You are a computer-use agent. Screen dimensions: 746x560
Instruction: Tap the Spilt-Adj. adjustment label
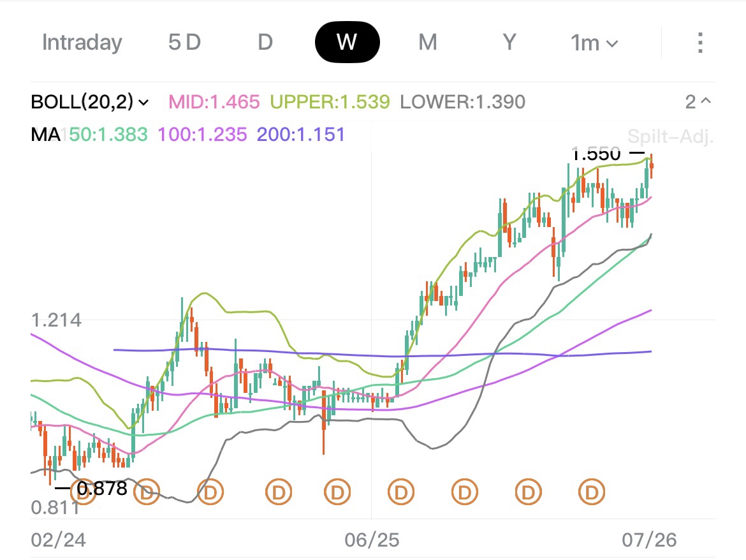coord(670,136)
